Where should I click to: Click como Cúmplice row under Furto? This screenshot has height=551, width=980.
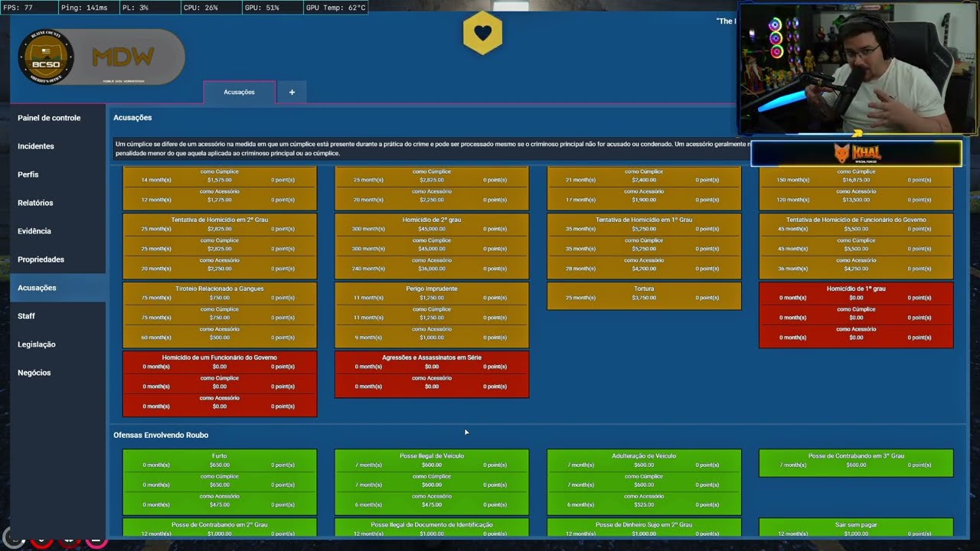220,481
